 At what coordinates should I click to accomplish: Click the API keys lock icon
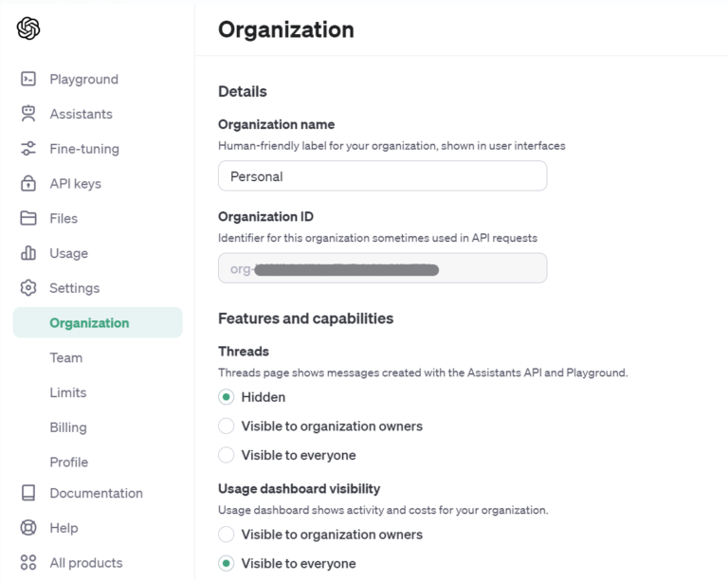click(x=28, y=184)
